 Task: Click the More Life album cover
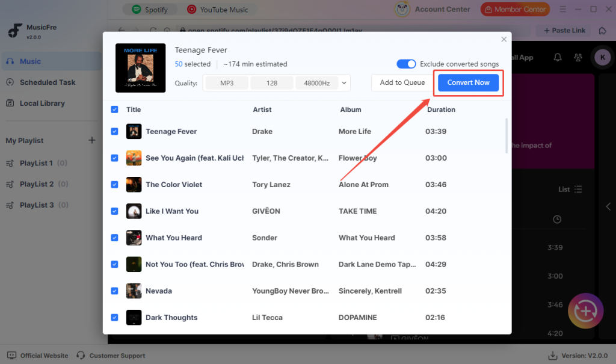(140, 68)
